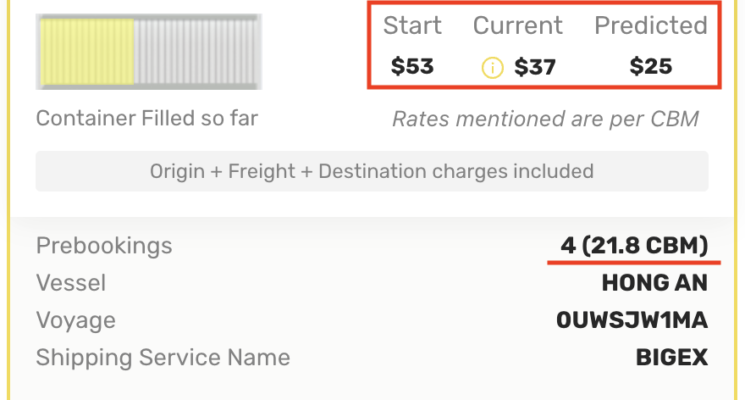Select the $37 current price
Screen dimensions: 745x400
tap(534, 68)
